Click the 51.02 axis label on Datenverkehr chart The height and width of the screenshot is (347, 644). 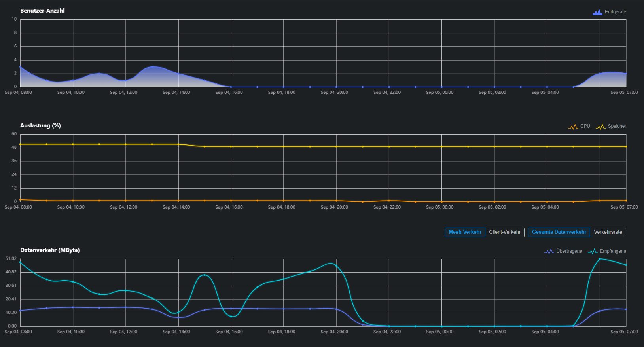[11, 258]
